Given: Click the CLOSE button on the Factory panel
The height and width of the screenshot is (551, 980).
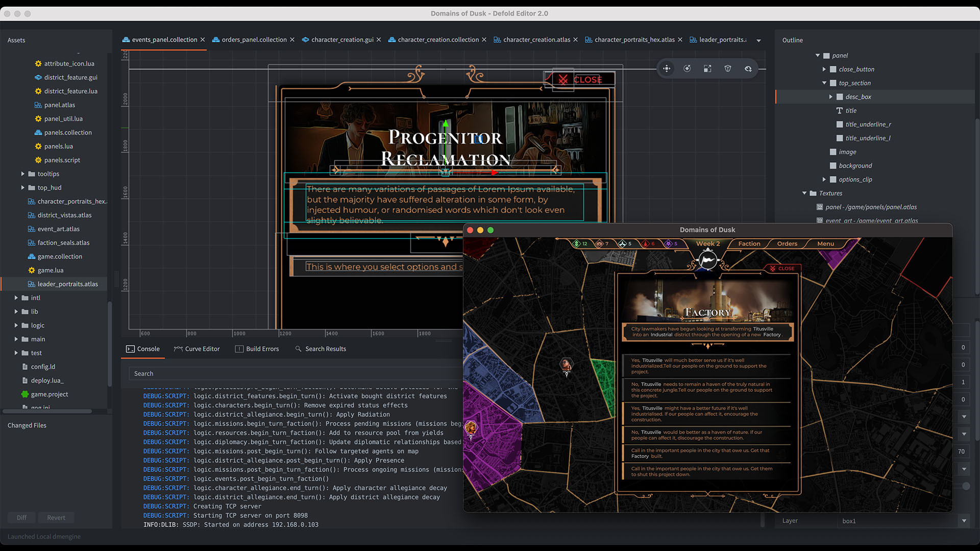Looking at the screenshot, I should pyautogui.click(x=782, y=268).
